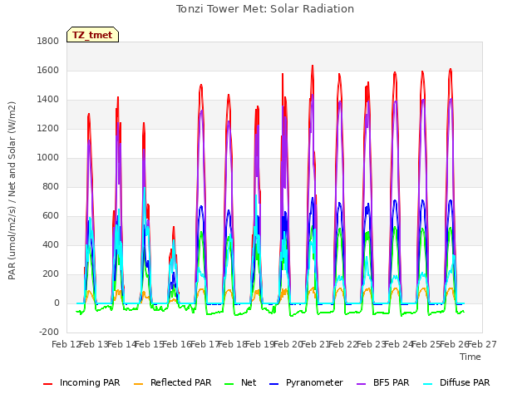Image resolution: width=532 pixels, height=399 pixels.
Task: Click the 1200 y-axis tick label
Action: click(x=48, y=129)
